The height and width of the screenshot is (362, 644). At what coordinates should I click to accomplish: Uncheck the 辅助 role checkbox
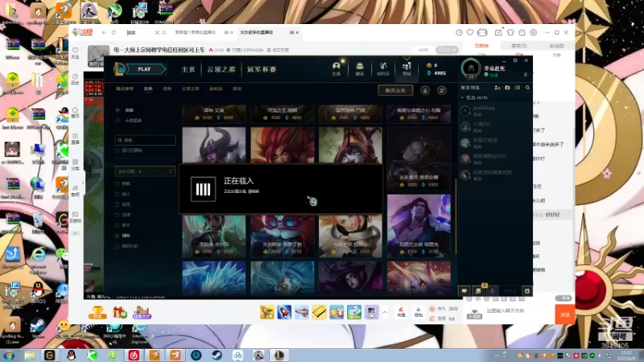click(x=117, y=236)
